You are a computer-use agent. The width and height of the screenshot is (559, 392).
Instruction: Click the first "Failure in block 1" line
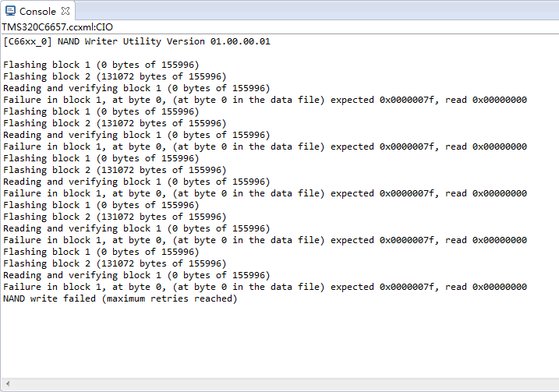point(264,100)
